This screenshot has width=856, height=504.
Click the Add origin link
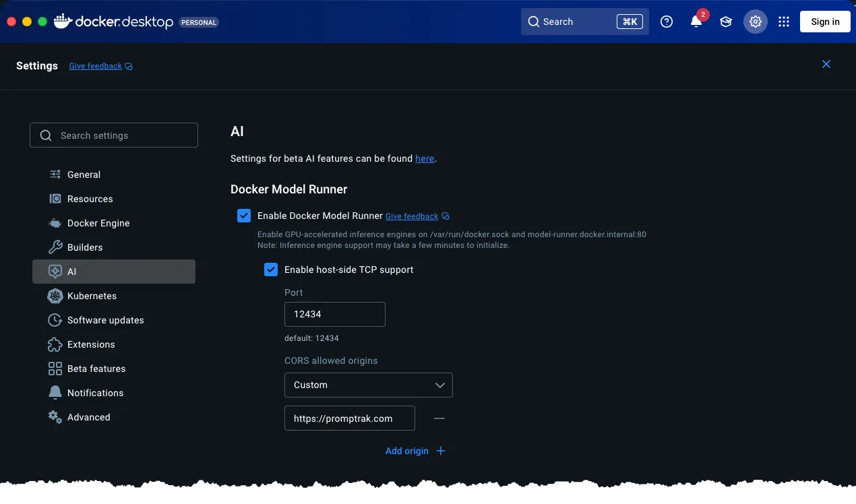pos(406,451)
